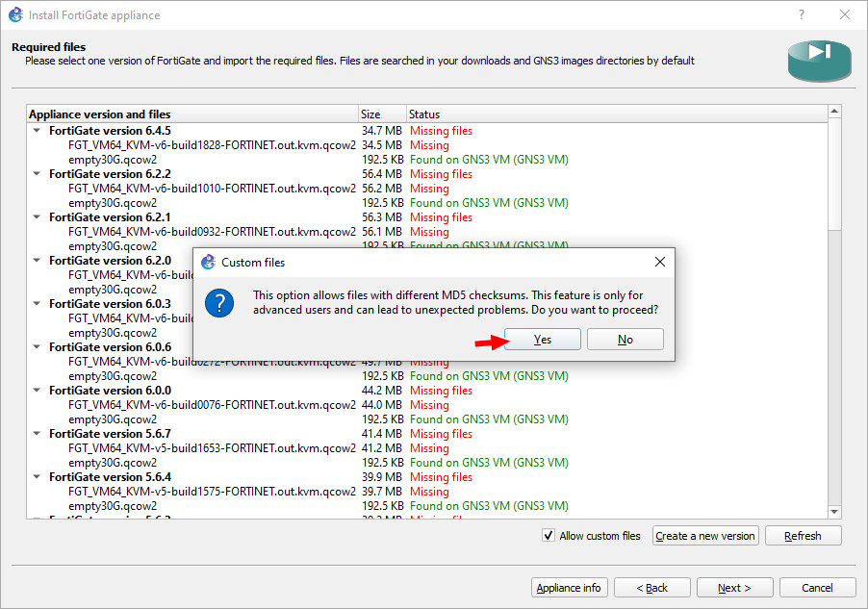Click the teal appliance import icon
Viewport: 868px width, 609px height.
pyautogui.click(x=819, y=60)
